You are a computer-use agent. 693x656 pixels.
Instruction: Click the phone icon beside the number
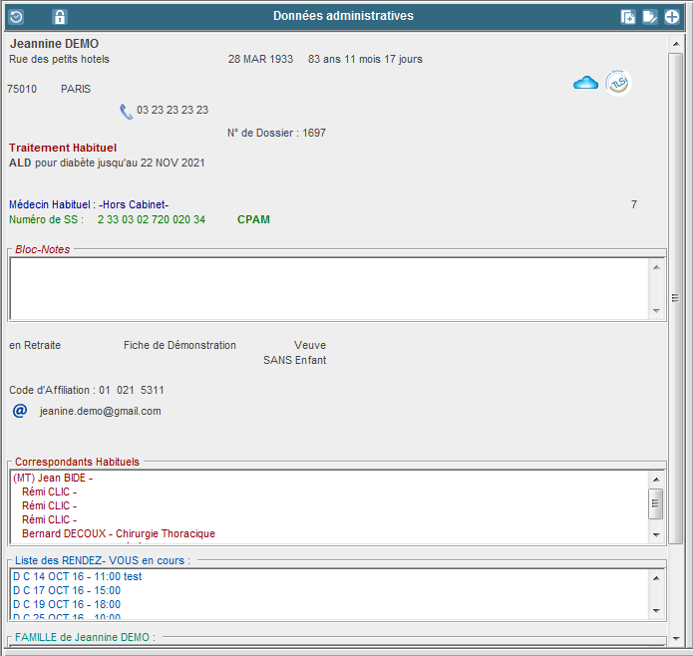point(126,111)
